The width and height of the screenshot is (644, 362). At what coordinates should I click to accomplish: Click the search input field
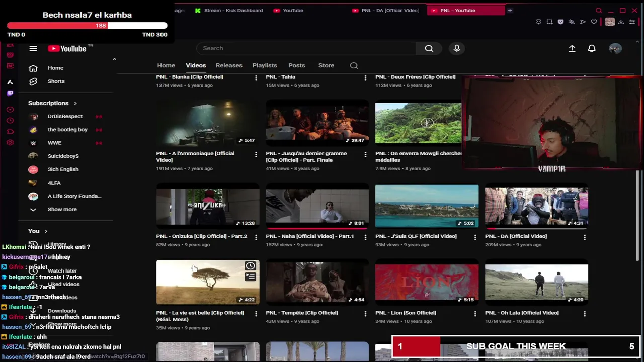tap(306, 48)
